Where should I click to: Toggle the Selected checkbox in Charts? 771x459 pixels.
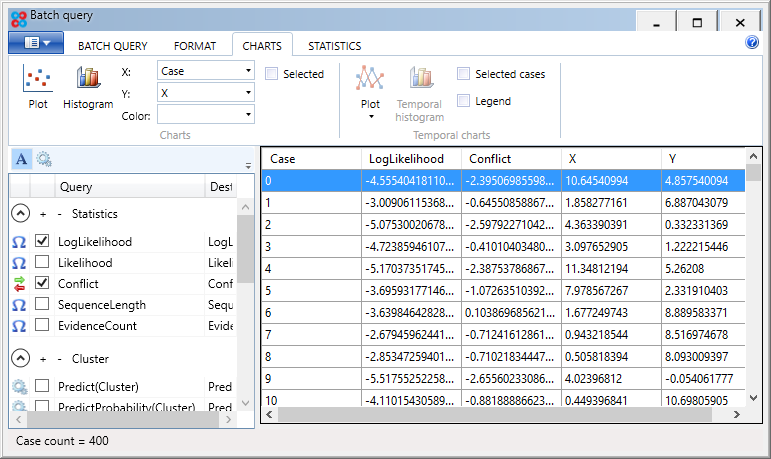(x=271, y=74)
